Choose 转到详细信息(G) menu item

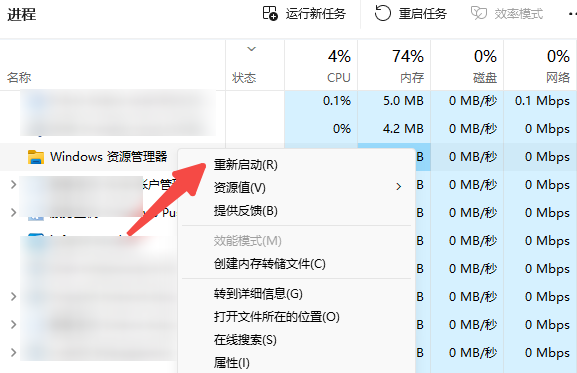click(258, 294)
